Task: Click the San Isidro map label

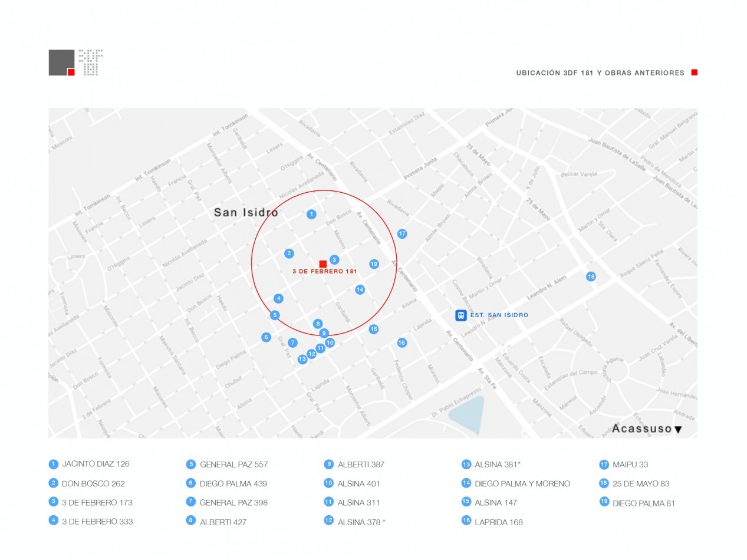Action: tap(246, 212)
